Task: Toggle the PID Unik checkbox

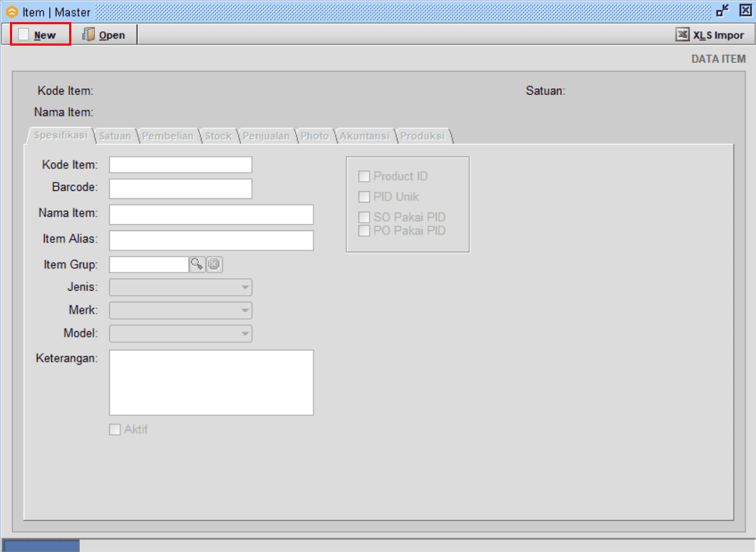Action: [x=364, y=197]
